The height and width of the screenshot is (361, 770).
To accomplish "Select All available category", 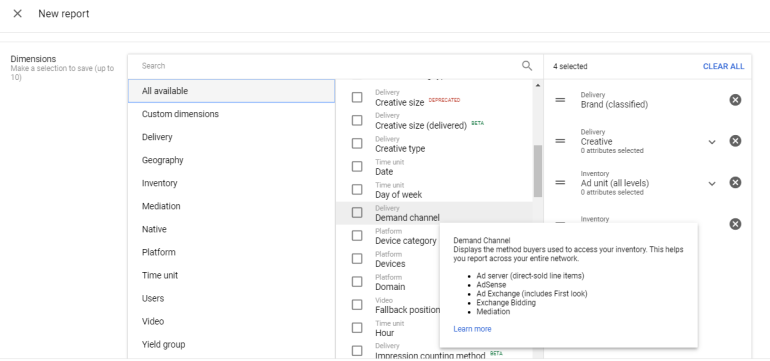I will (x=231, y=91).
